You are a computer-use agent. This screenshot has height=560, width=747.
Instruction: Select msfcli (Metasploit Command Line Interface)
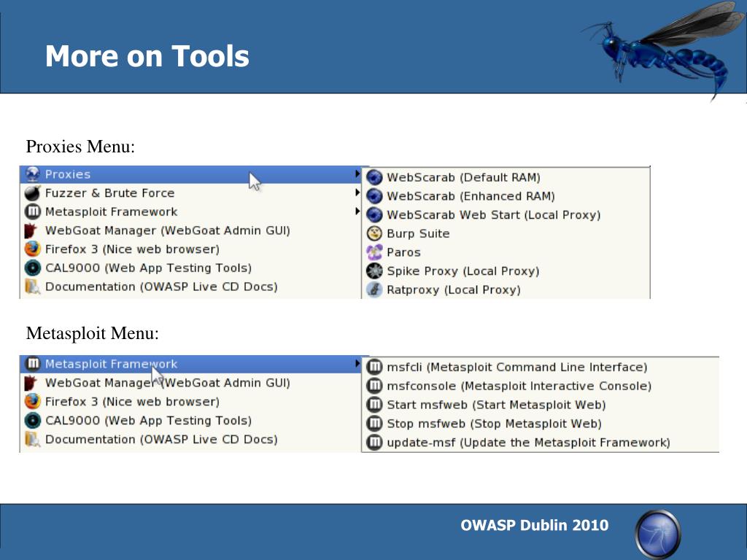click(x=541, y=367)
